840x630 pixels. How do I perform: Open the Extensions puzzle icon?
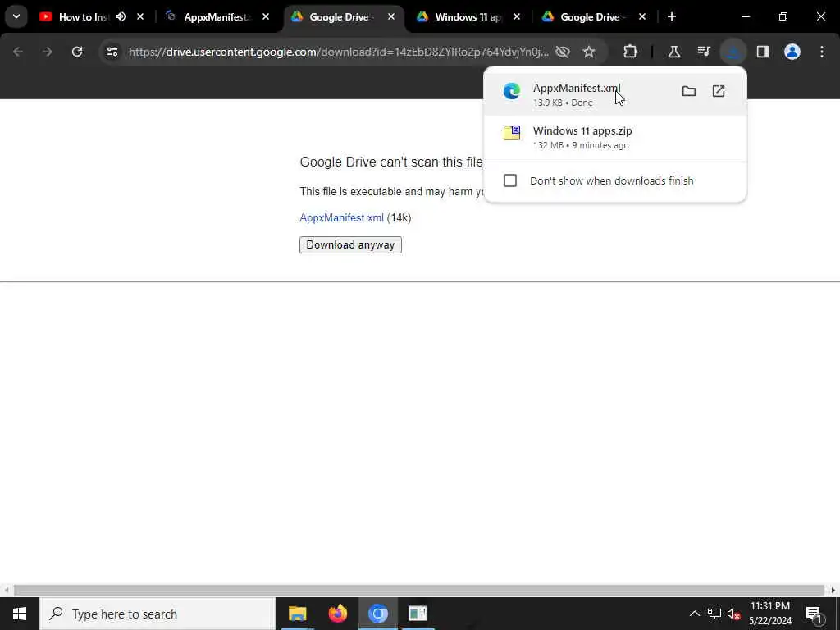point(631,52)
